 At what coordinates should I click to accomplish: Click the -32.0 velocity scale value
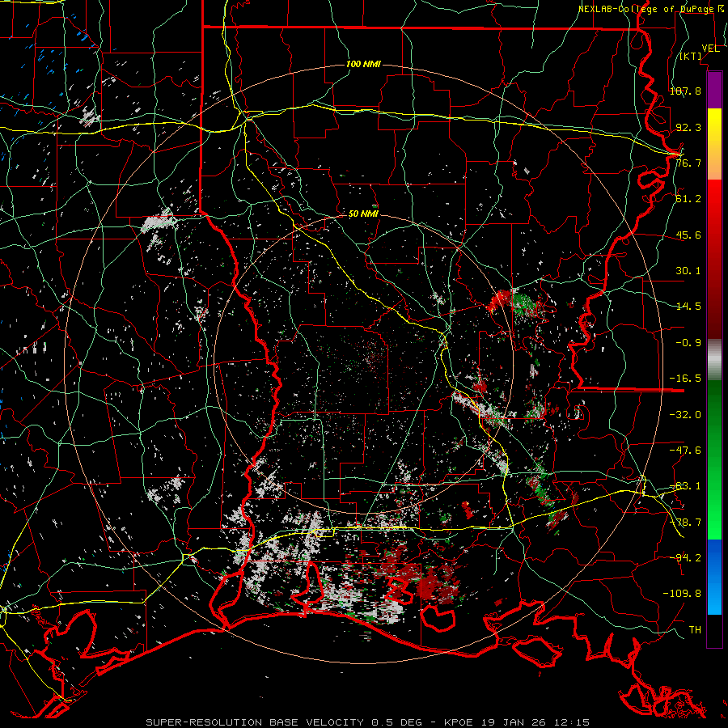pos(685,415)
